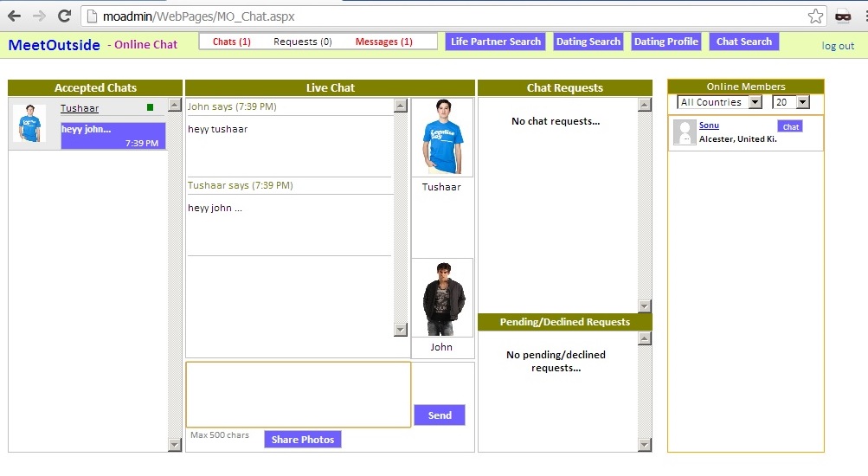
Task: Click the Pending/Declined Requests scroll down arrow
Action: point(645,445)
